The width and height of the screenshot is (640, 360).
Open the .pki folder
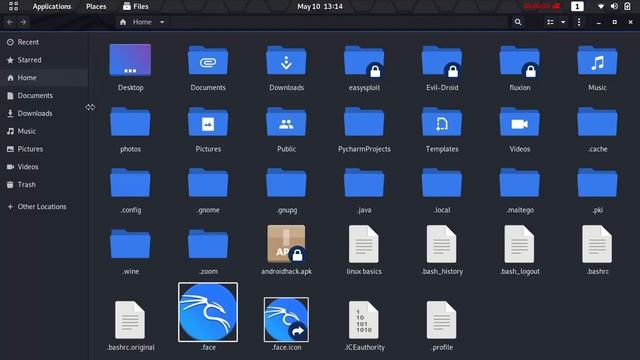tap(597, 183)
